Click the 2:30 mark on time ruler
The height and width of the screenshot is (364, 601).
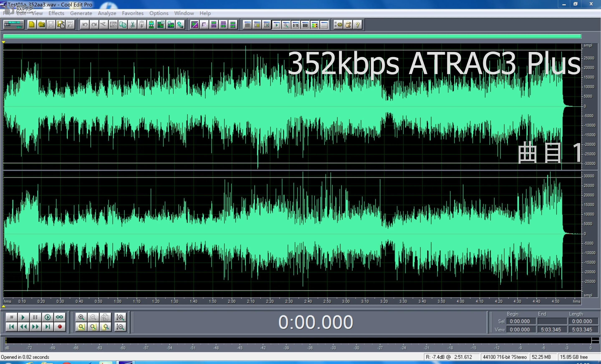[x=289, y=301]
